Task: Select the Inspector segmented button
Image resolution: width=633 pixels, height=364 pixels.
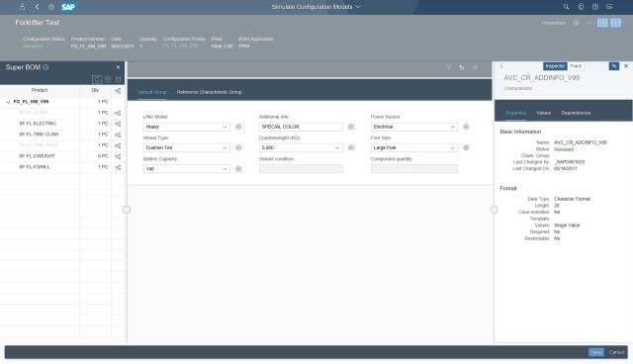Action: (x=555, y=66)
